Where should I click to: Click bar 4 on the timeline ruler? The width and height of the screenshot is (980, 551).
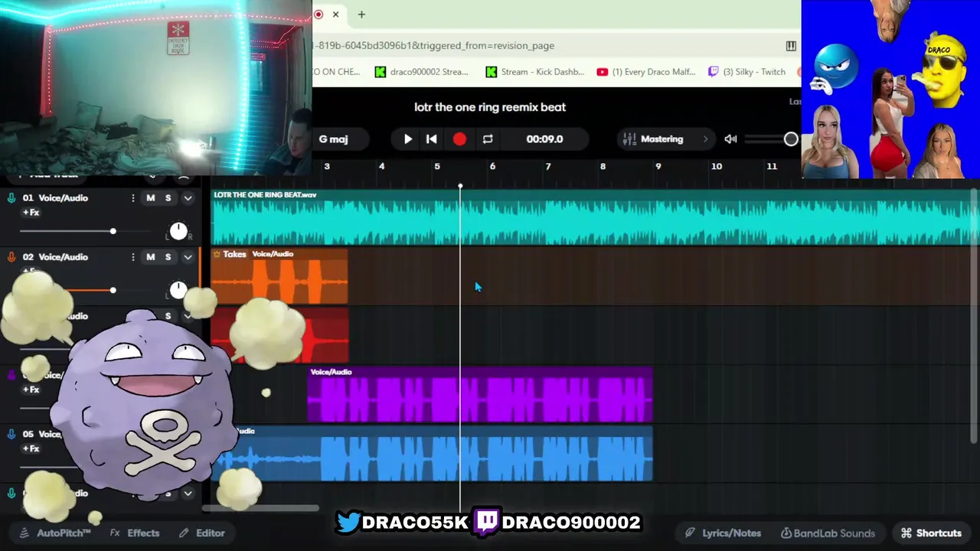point(381,166)
